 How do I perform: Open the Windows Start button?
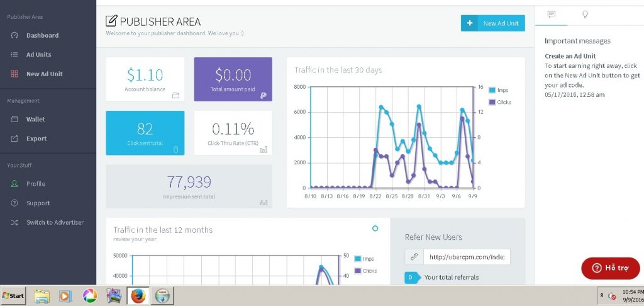pos(13,296)
